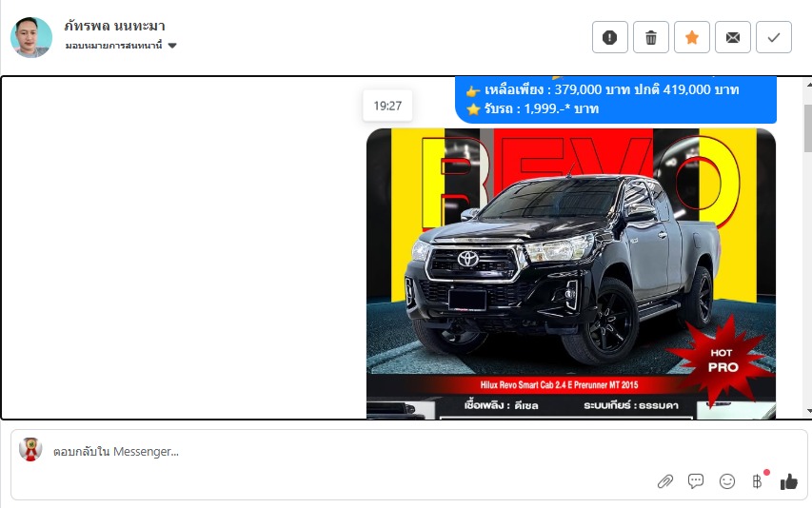Click the page avatar beside reply box
812x508 pixels.
[x=30, y=449]
